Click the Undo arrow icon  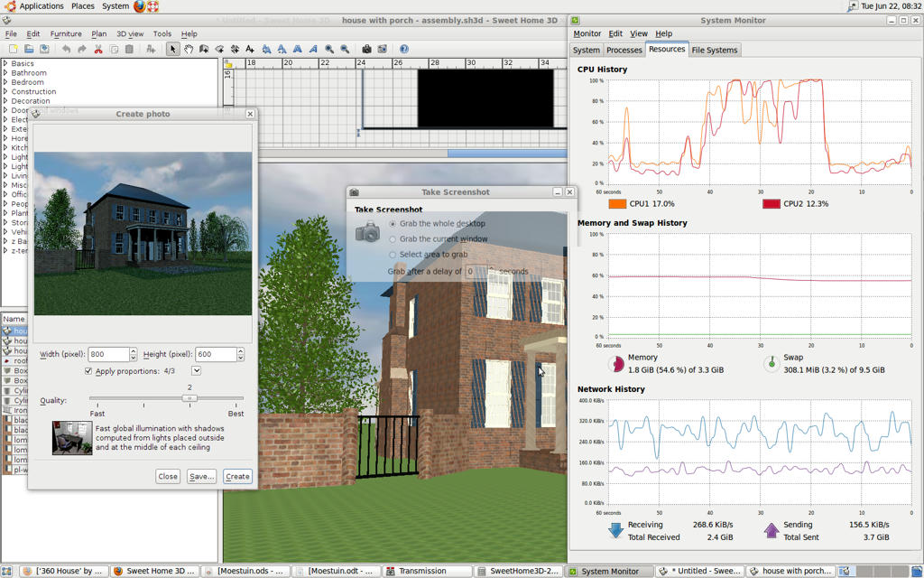tap(66, 49)
